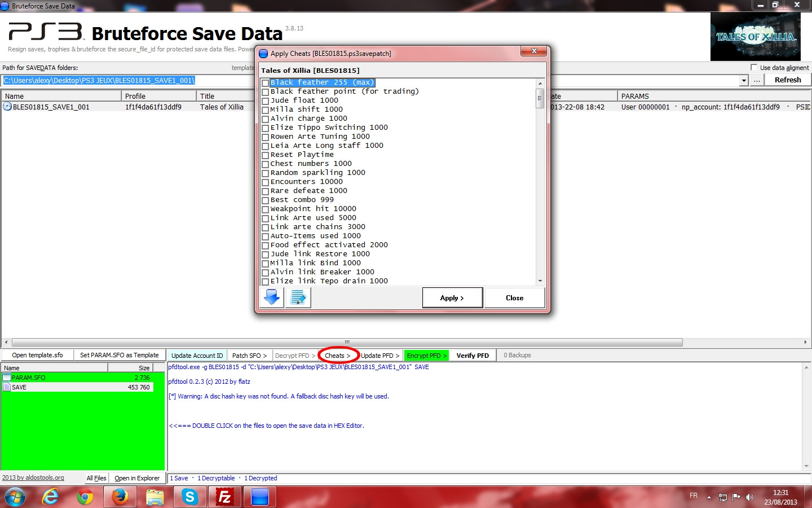Screen dimensions: 812x508
Task: Click the Action Center flag tray icon
Action: click(736, 497)
